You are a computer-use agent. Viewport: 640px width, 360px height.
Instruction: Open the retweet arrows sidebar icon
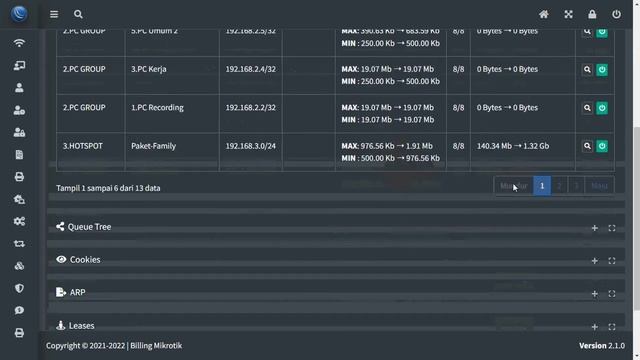tap(19, 244)
